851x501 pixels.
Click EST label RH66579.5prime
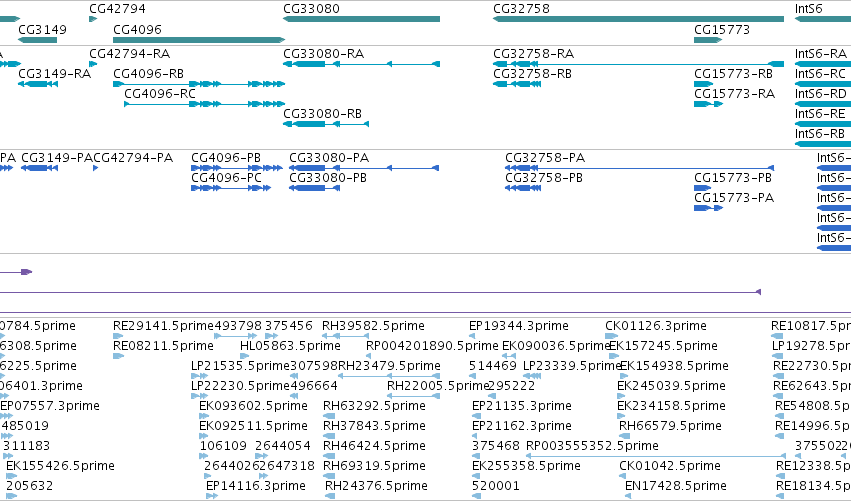(670, 427)
